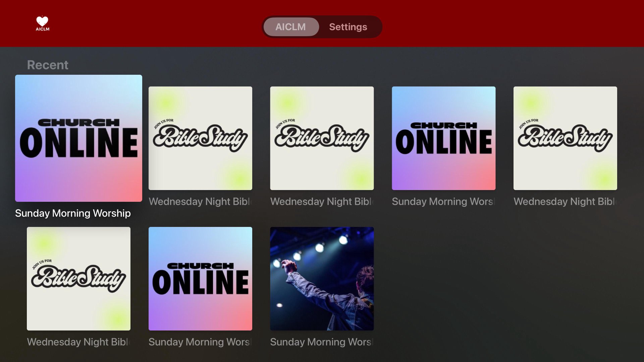This screenshot has width=644, height=362.
Task: Click title under last top-row thumbnail
Action: pyautogui.click(x=565, y=201)
